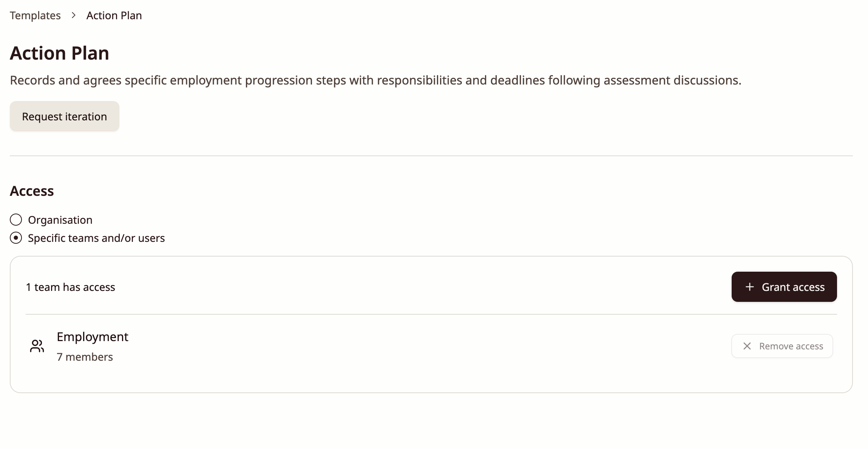Screen dimensions: 868x449
Task: Open the Employment team name
Action: point(93,337)
